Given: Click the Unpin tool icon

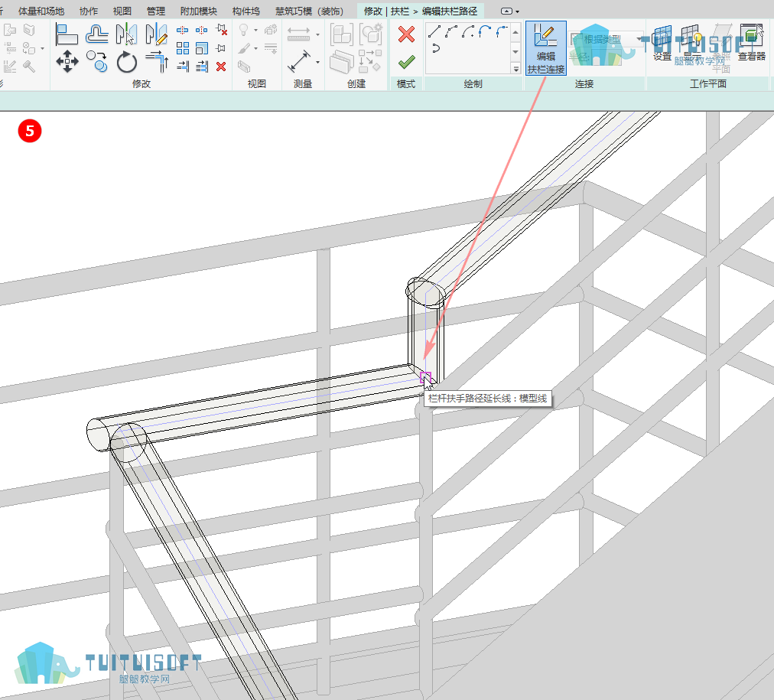Looking at the screenshot, I should click(222, 30).
